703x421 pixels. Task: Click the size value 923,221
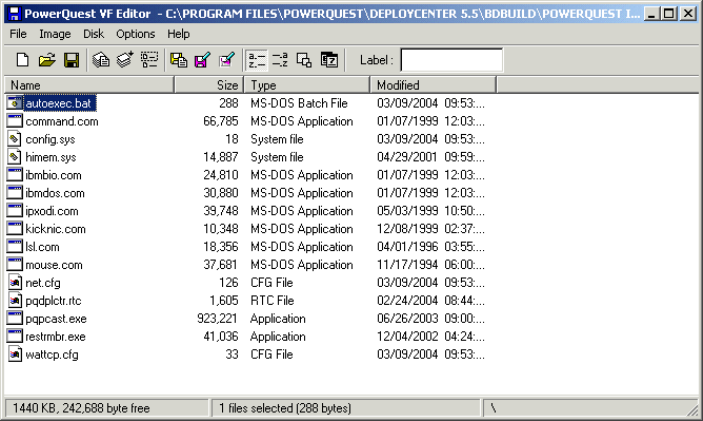(x=217, y=319)
